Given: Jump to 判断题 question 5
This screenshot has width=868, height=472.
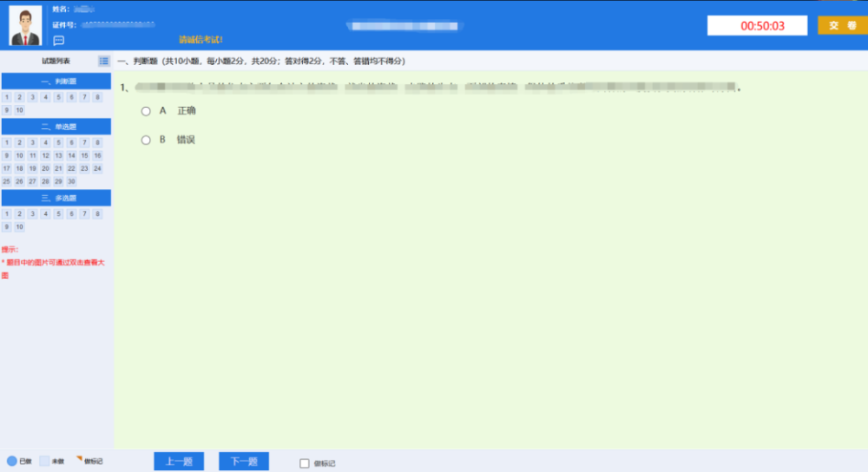Looking at the screenshot, I should coord(58,97).
